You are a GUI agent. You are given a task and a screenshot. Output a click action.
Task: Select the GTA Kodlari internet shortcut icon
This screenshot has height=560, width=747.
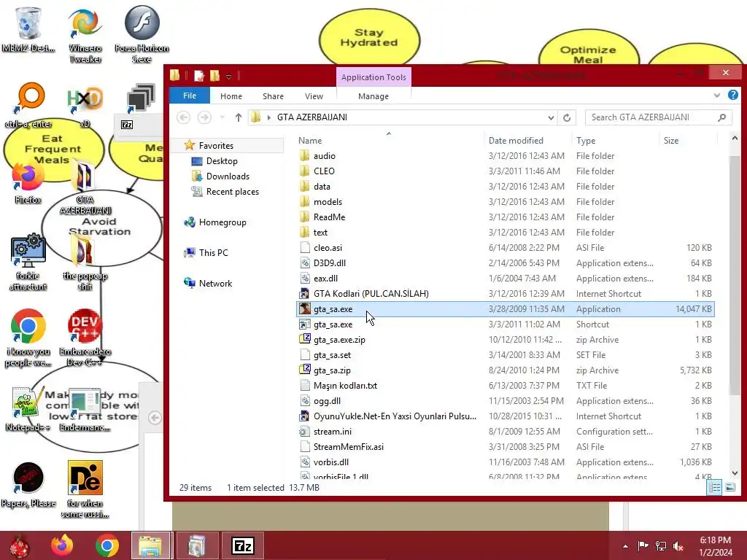coord(304,293)
